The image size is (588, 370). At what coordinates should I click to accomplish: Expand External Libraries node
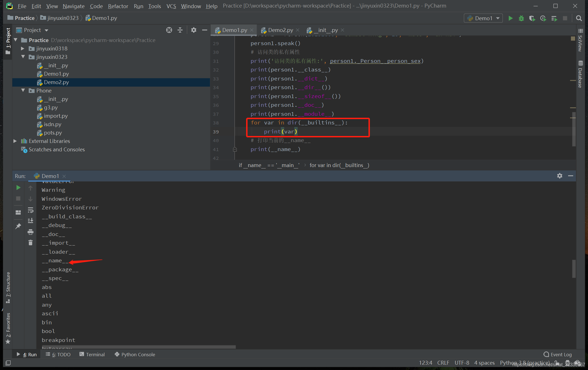[x=15, y=141]
